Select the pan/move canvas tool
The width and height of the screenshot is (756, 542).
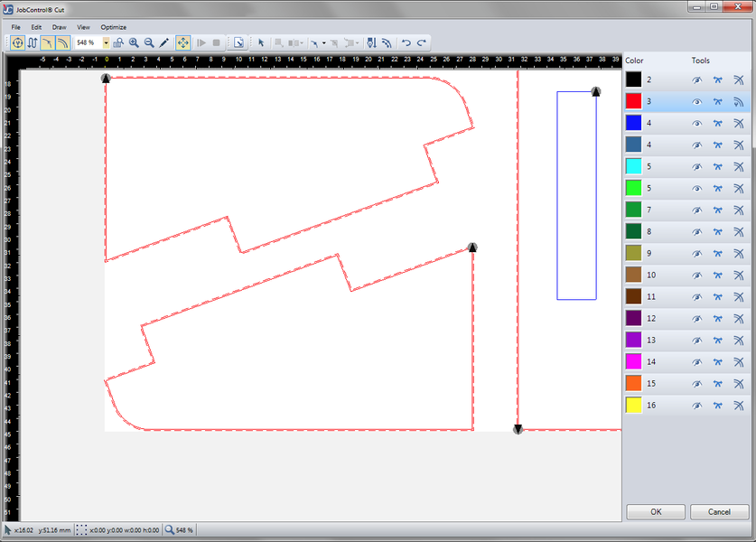(x=182, y=42)
